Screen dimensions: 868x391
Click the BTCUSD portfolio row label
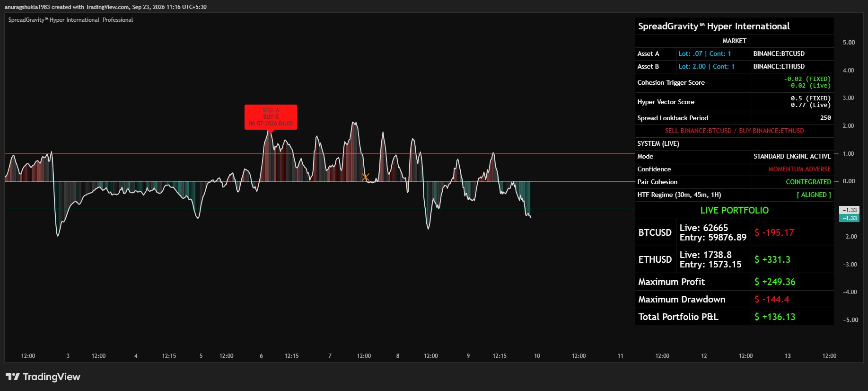point(655,232)
